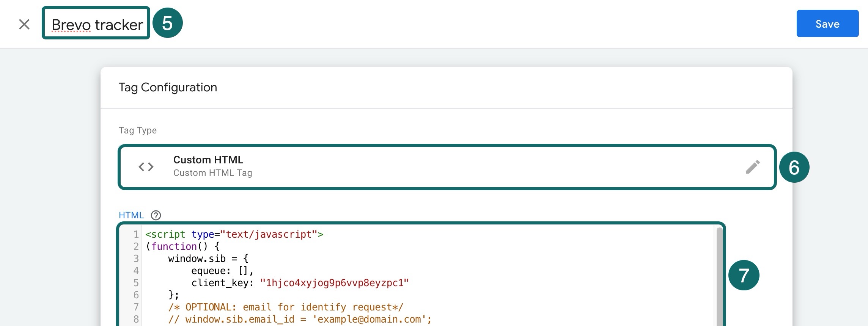Click the '(function() {' code line
Screen dimensions: 868x326
(x=183, y=246)
